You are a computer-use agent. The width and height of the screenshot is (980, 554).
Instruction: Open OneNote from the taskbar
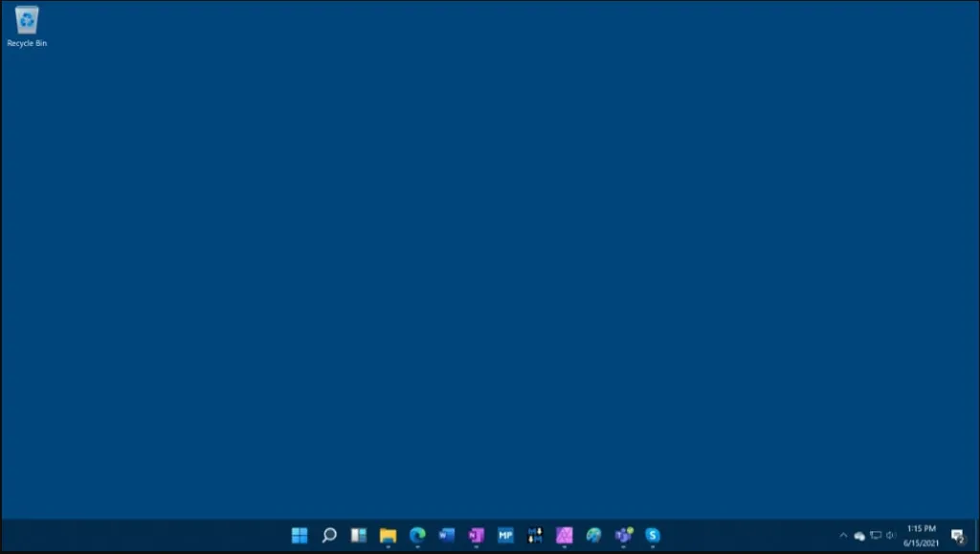[x=476, y=536]
